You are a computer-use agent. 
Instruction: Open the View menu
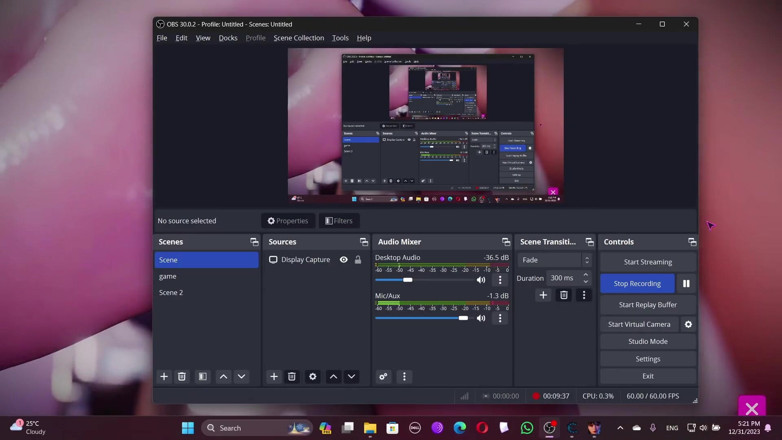[202, 38]
